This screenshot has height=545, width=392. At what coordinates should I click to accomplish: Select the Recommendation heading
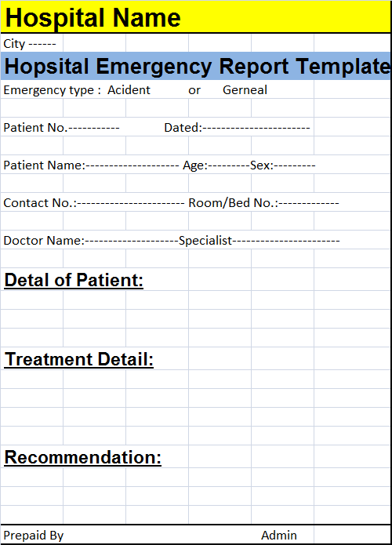[82, 457]
